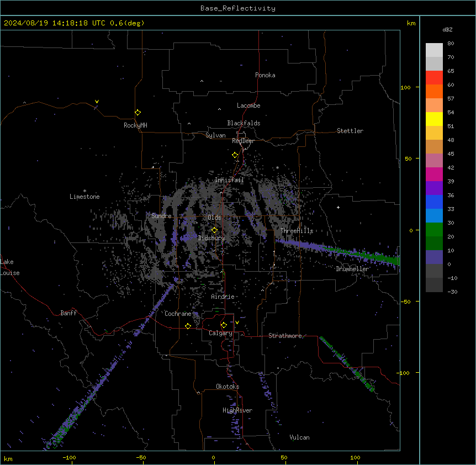Click the Stettler city label

tap(350, 131)
